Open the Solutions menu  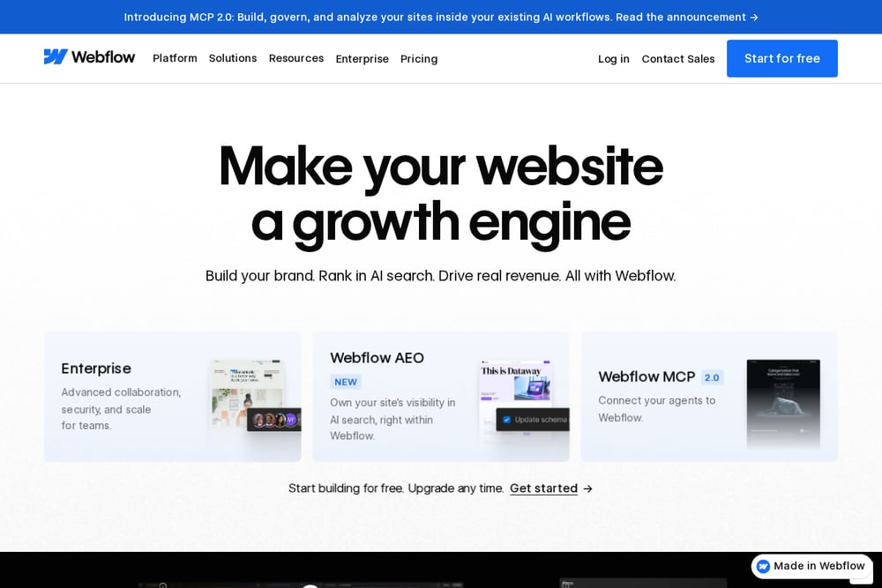point(233,58)
